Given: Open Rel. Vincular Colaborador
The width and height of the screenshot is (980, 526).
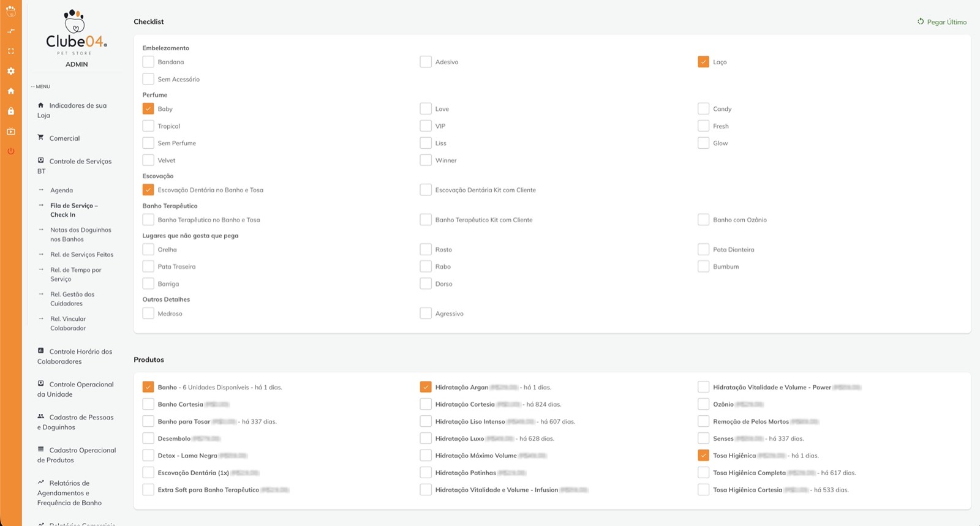Looking at the screenshot, I should (x=68, y=323).
